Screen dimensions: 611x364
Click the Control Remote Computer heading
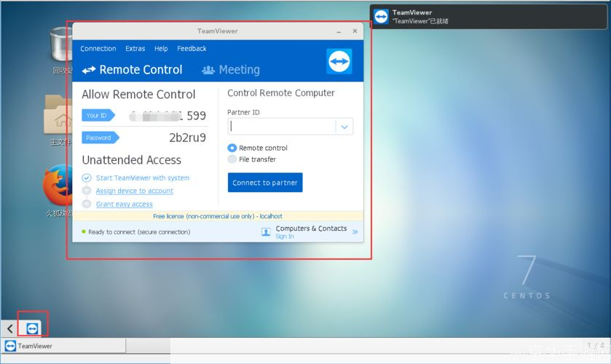pyautogui.click(x=281, y=92)
